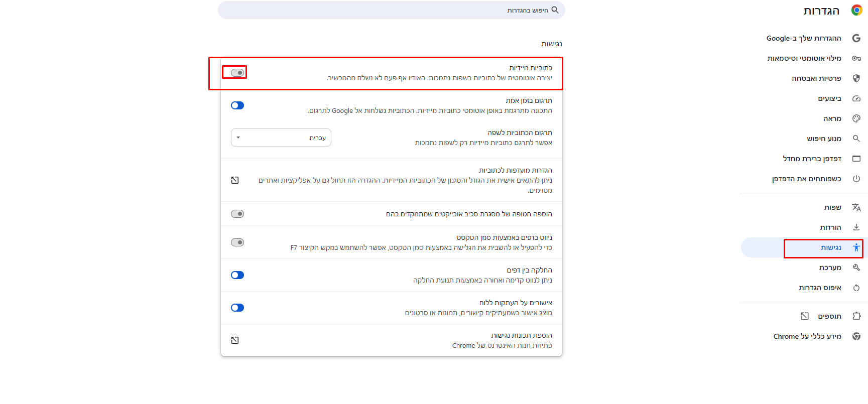Click the shield icon for פרטיות ואבטחה
Image resolution: width=868 pixels, height=404 pixels.
[856, 78]
